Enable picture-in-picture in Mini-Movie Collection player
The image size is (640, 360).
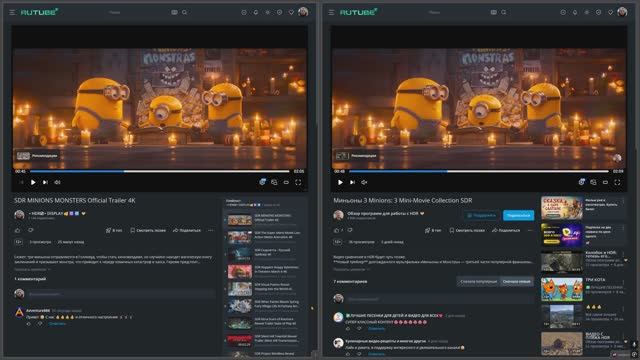[x=593, y=182]
